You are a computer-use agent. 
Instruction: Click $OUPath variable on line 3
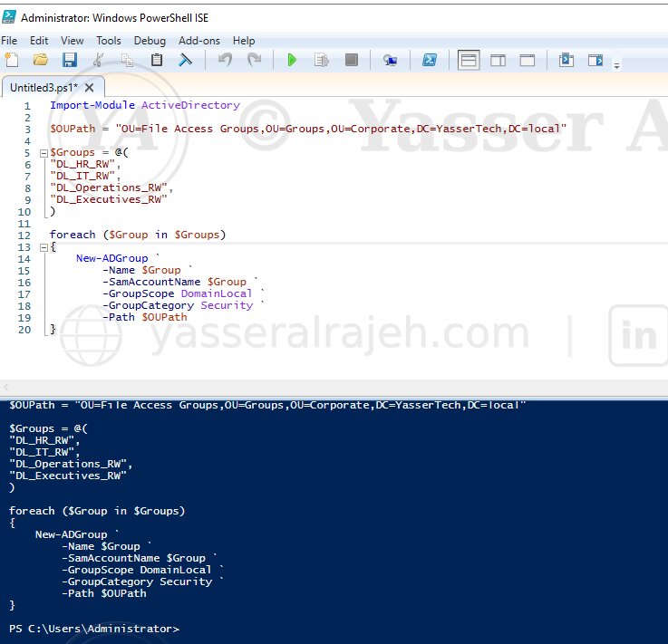point(73,129)
